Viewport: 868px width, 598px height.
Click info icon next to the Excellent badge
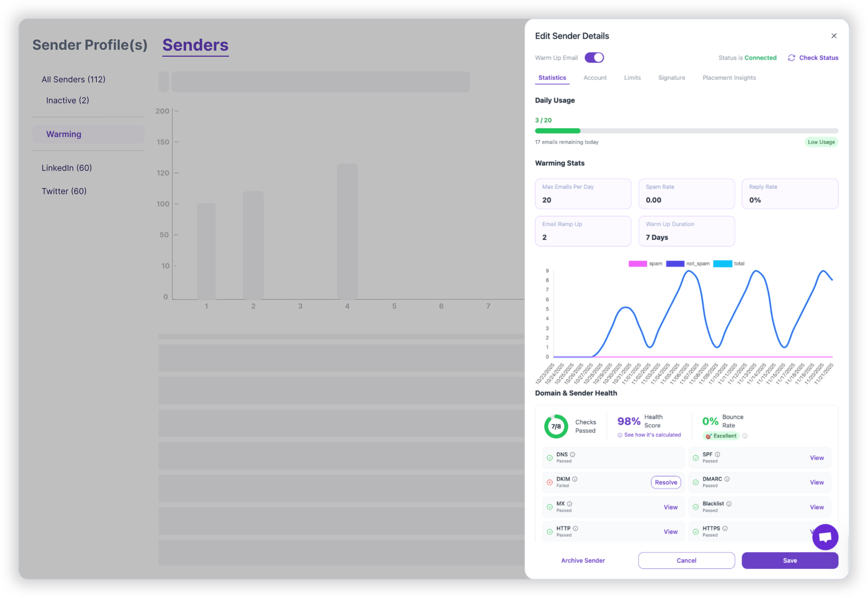click(x=745, y=436)
